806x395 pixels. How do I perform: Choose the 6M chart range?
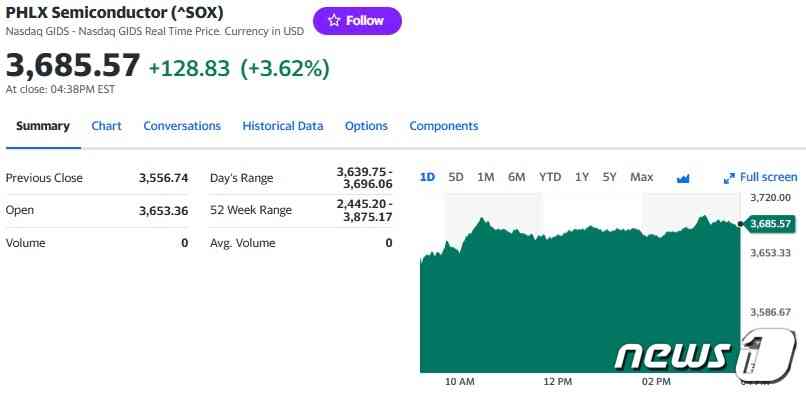click(517, 177)
